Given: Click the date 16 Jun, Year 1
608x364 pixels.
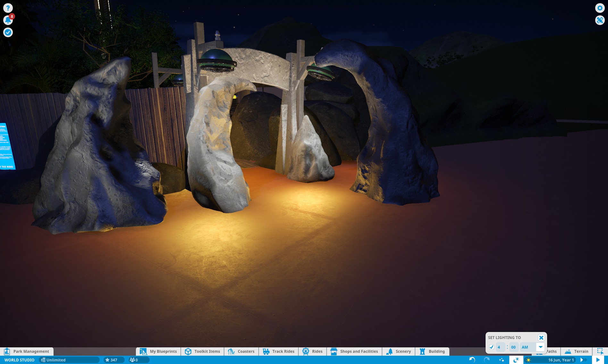Looking at the screenshot, I should 561,360.
